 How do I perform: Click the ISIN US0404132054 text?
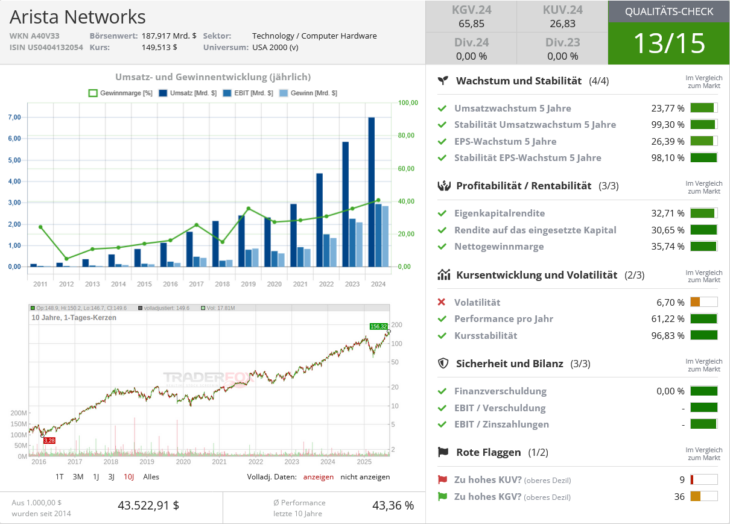coord(46,47)
